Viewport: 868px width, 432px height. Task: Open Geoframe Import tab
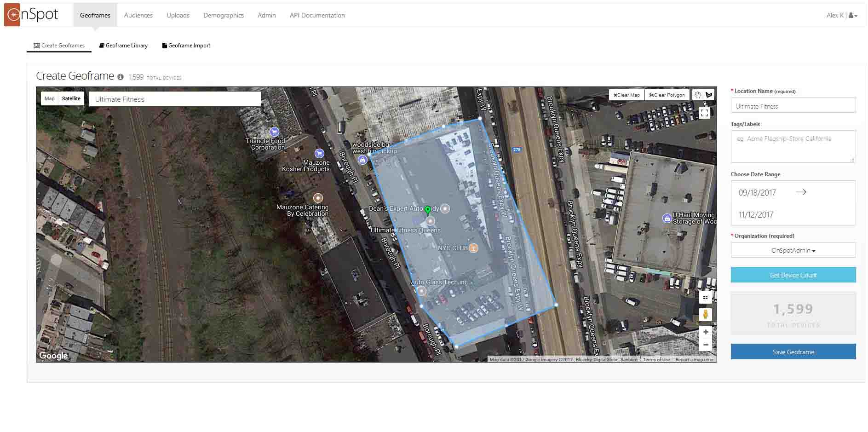[x=186, y=46]
